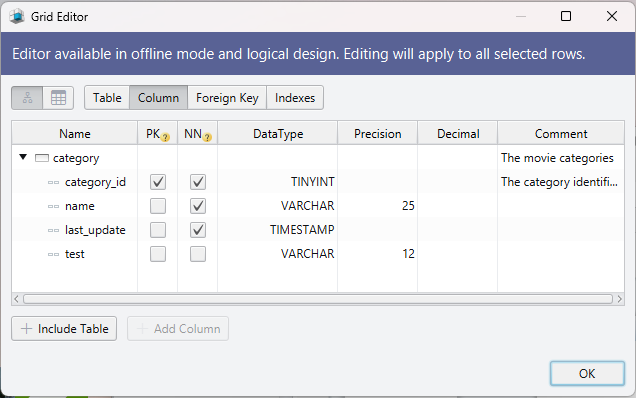The image size is (636, 398).
Task: Click the name column icon
Action: 53,207
